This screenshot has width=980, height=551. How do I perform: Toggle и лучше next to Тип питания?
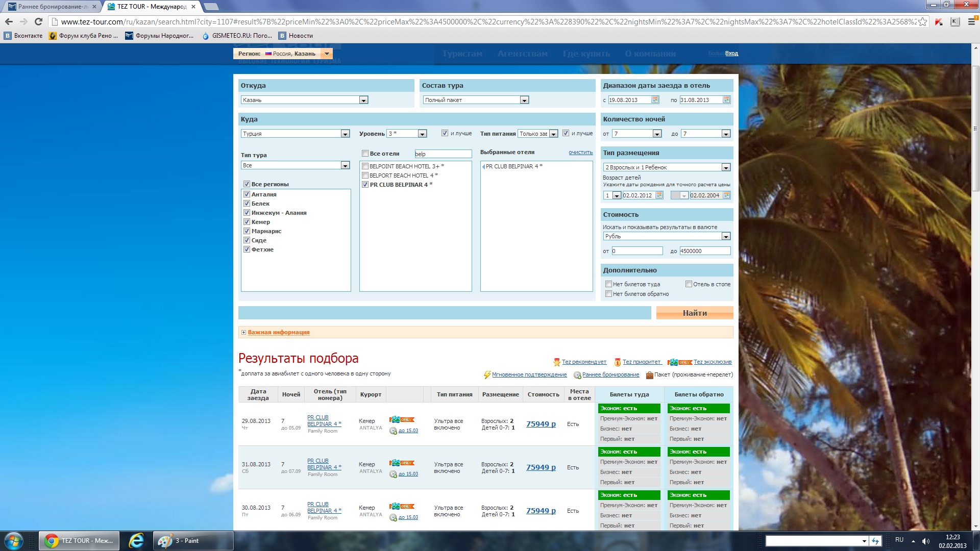566,133
